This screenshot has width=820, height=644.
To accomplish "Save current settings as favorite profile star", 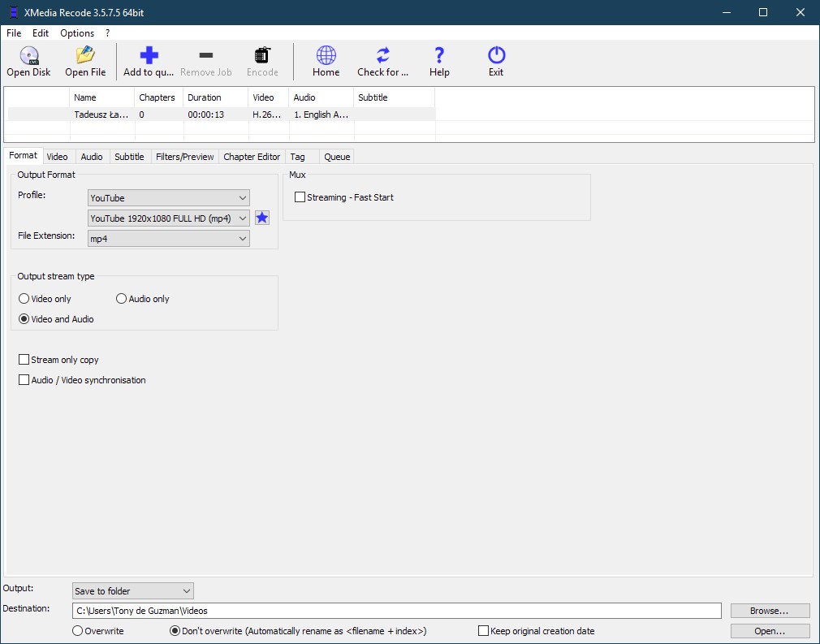I will pyautogui.click(x=261, y=218).
